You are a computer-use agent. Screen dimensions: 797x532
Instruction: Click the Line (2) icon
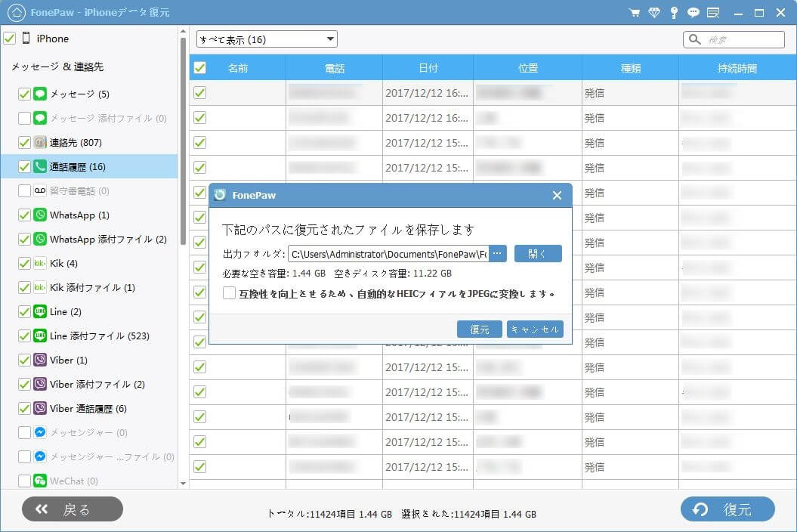pyautogui.click(x=40, y=311)
